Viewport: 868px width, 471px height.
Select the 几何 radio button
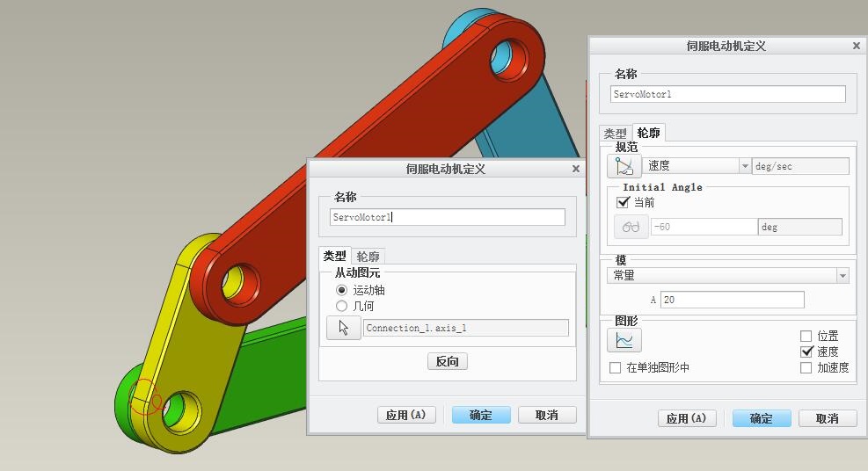pos(342,306)
